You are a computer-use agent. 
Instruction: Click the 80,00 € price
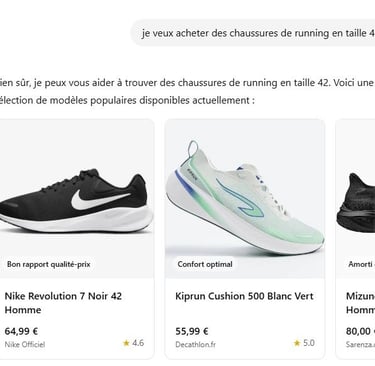[360, 331]
